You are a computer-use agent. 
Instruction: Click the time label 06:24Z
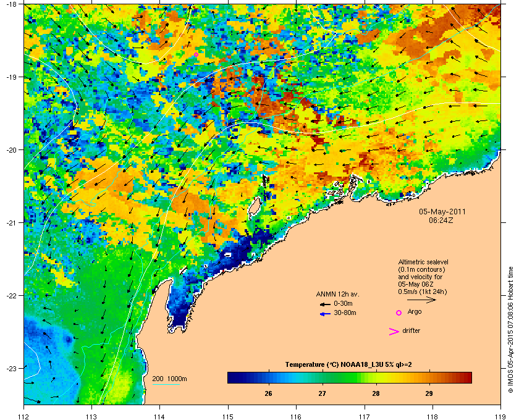pos(441,220)
